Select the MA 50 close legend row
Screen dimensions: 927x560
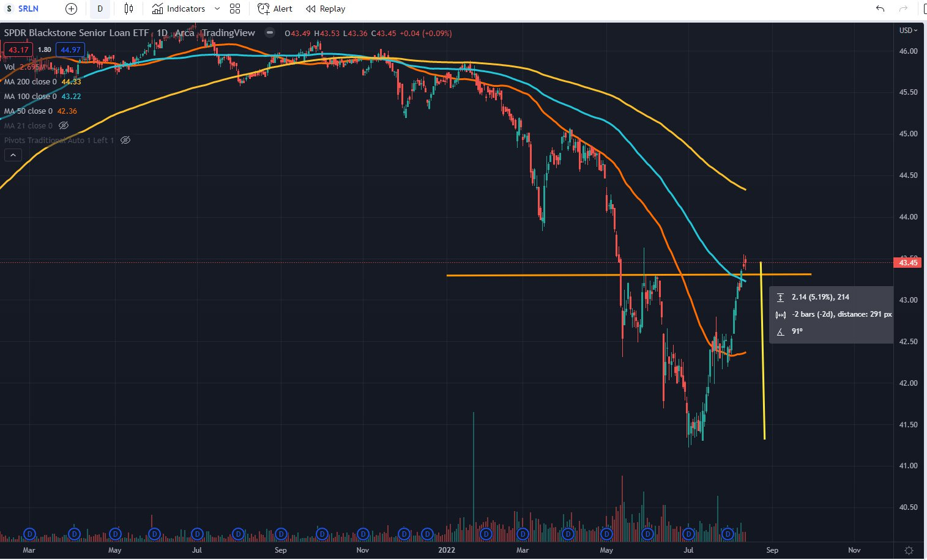40,111
